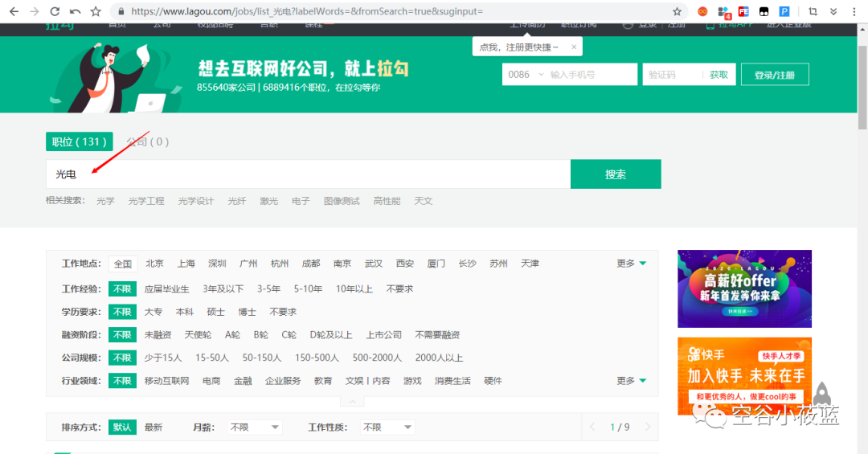Click the green 搜索 button
This screenshot has height=454, width=868.
click(616, 174)
